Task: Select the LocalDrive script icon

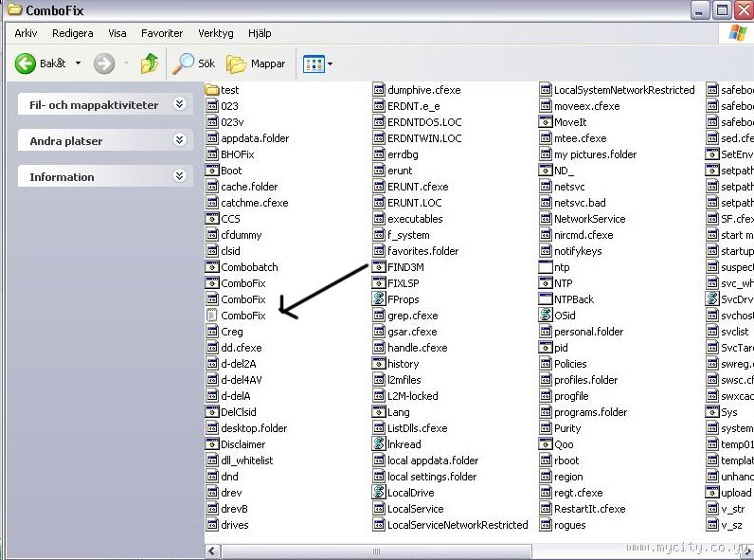Action: tap(379, 492)
